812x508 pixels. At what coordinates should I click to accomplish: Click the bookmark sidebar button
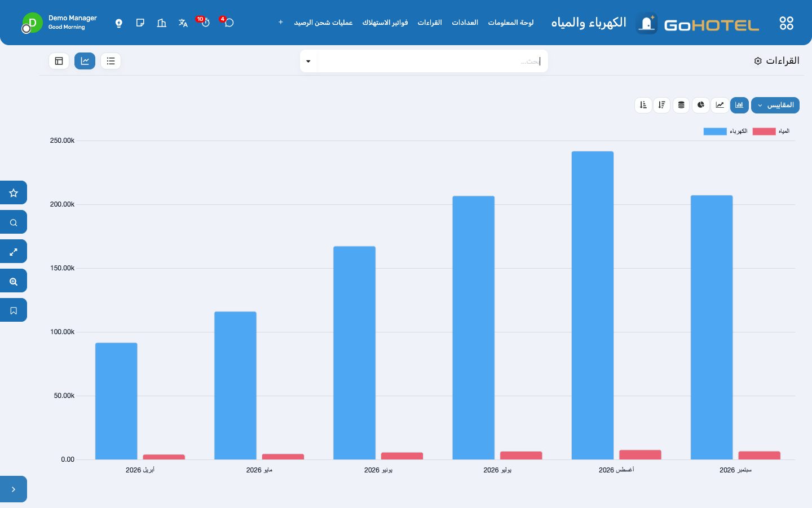pos(14,310)
